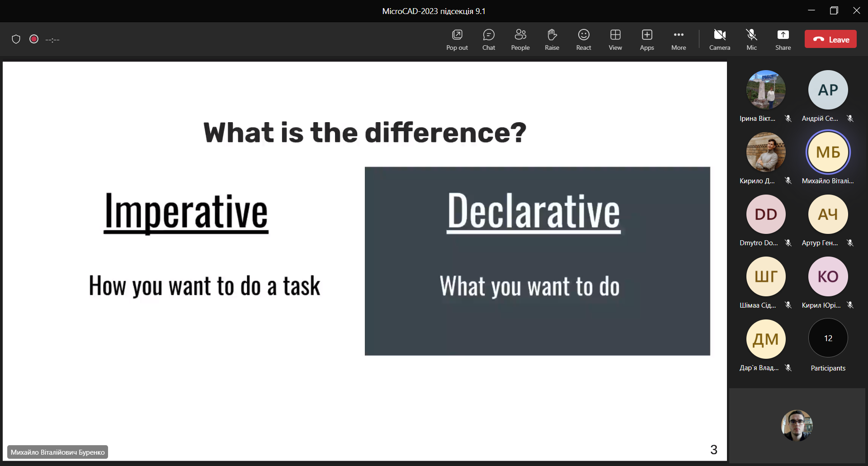Click the red recording indicator
This screenshot has height=466, width=868.
[x=34, y=39]
